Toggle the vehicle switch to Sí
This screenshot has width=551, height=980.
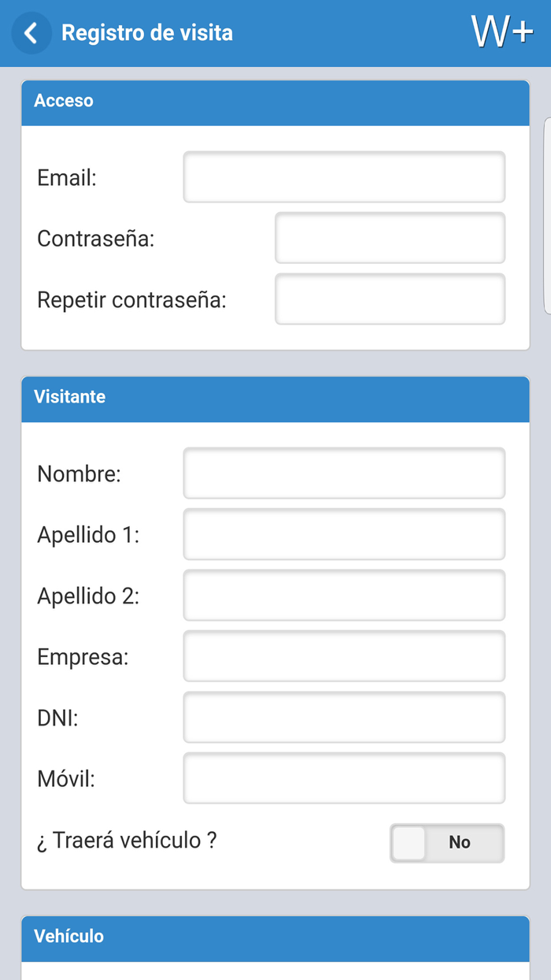(409, 843)
